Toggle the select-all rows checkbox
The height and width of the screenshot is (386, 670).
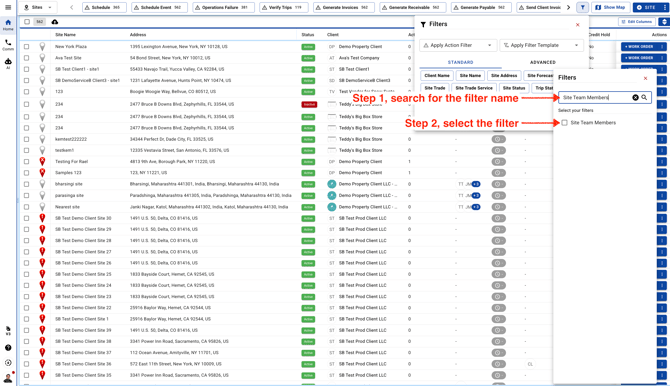pyautogui.click(x=27, y=22)
